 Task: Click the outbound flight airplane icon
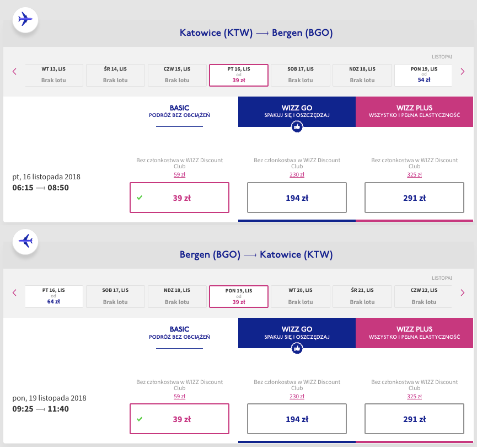coord(25,19)
